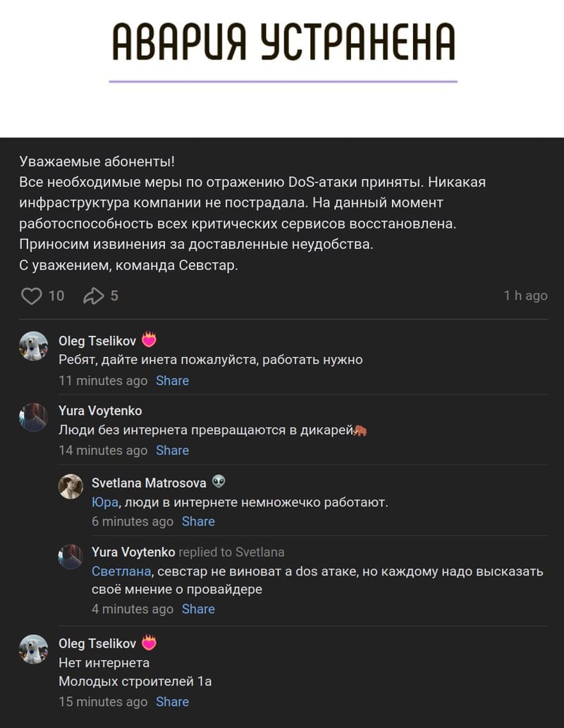Share the "Ребят, дайте инета" comment
Image resolution: width=564 pixels, height=728 pixels.
click(x=172, y=381)
